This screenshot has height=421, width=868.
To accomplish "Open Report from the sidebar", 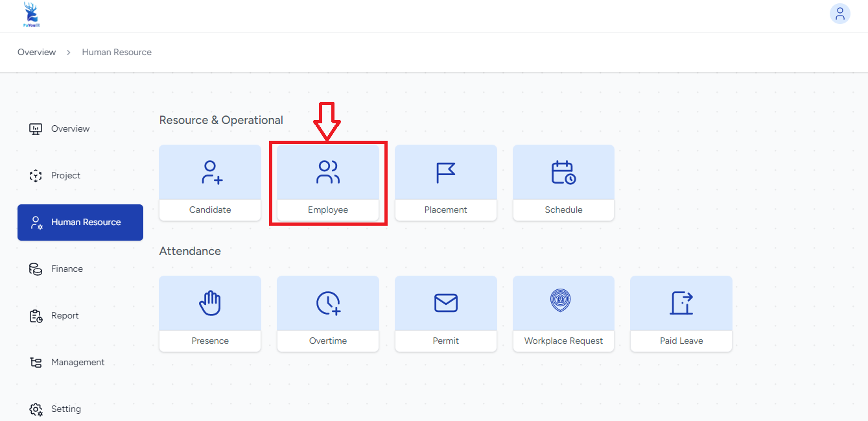I will [x=65, y=315].
